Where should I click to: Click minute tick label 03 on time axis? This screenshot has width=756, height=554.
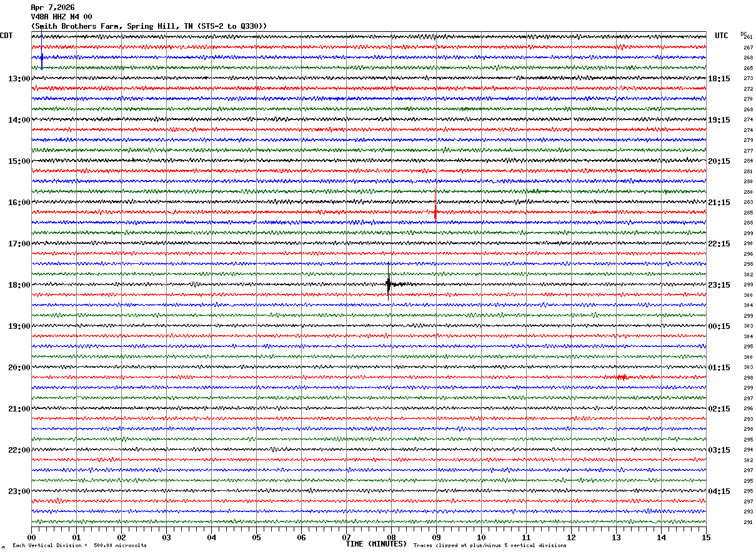(166, 537)
